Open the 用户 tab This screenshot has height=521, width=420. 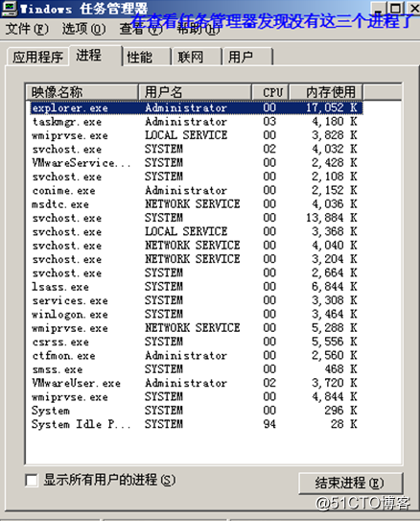[x=247, y=57]
